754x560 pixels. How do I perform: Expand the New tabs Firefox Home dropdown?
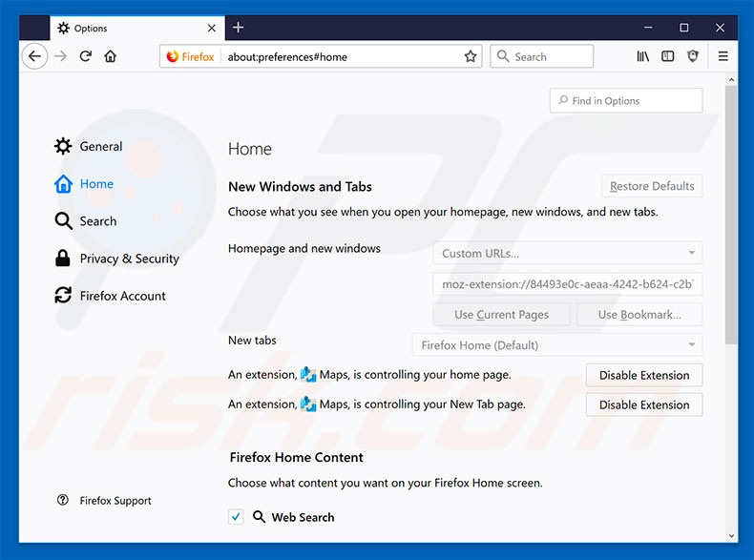[x=557, y=345]
